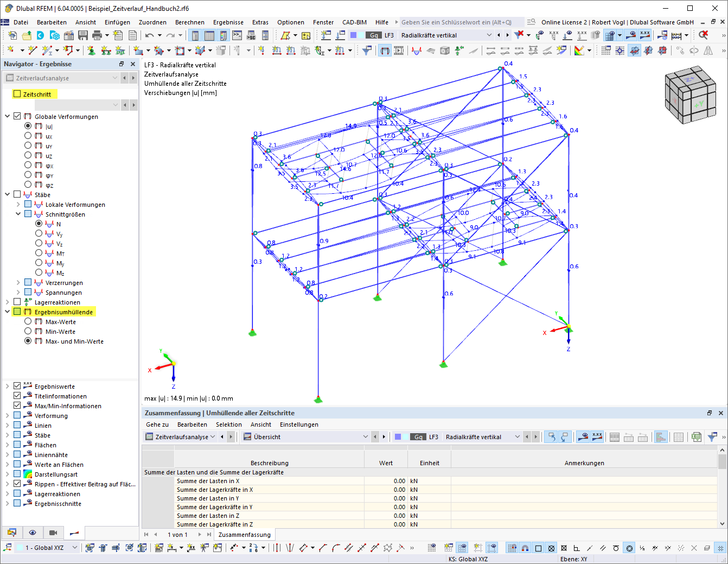Image resolution: width=728 pixels, height=564 pixels.
Task: Enable the Zeitschritt checkbox
Action: (17, 94)
